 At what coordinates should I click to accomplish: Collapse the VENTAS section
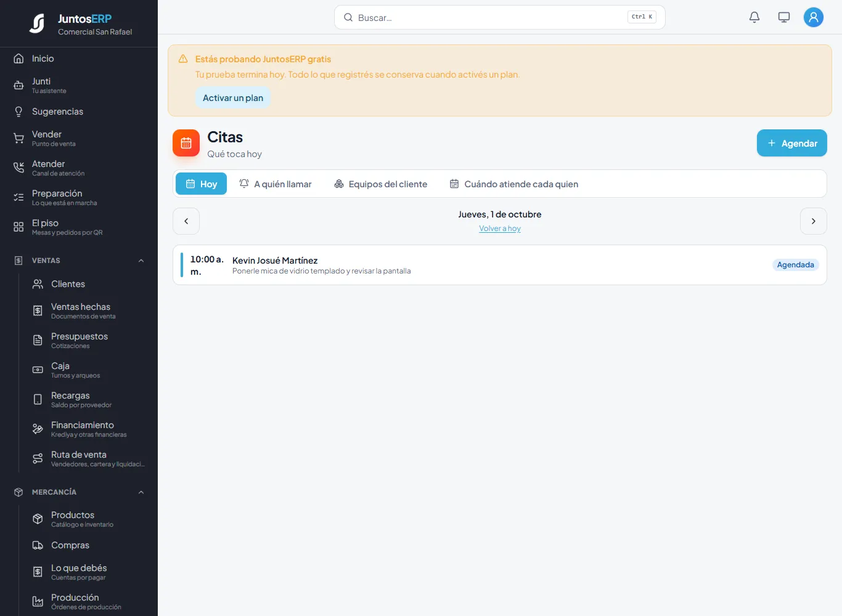click(x=79, y=261)
